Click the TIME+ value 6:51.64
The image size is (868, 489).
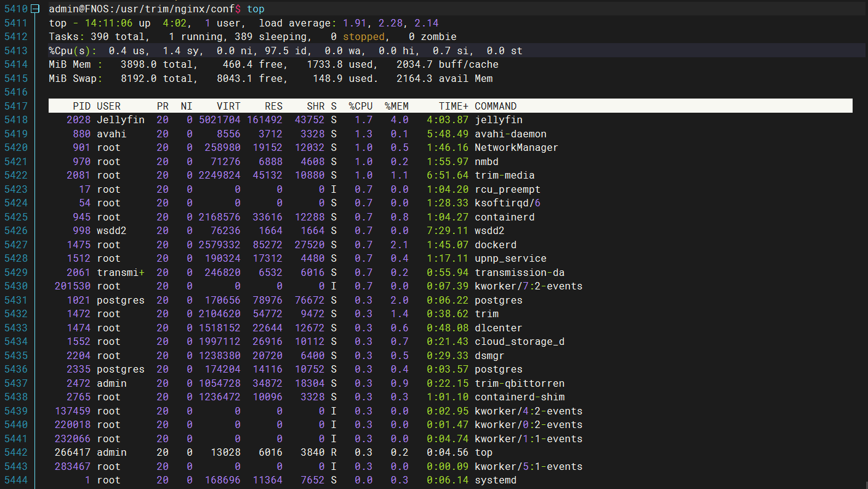(448, 176)
